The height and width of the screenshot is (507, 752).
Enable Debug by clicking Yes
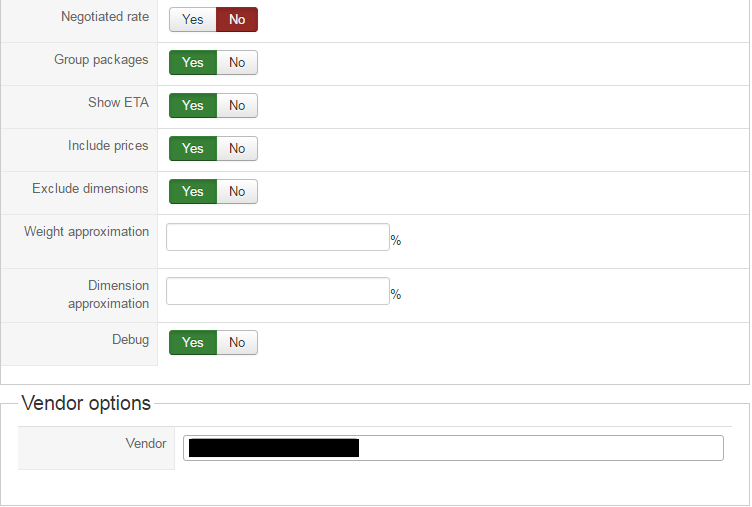pyautogui.click(x=192, y=343)
